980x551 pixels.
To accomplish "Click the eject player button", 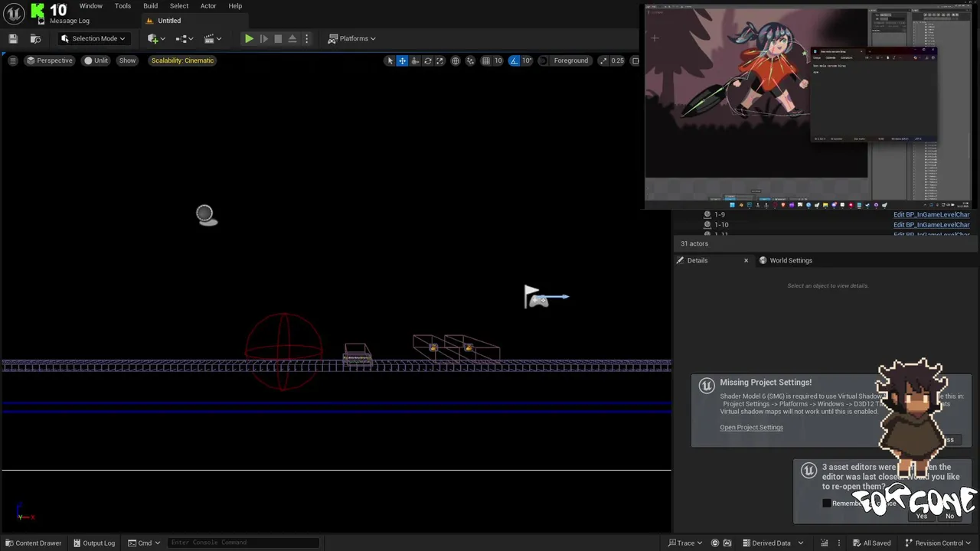I will (292, 38).
